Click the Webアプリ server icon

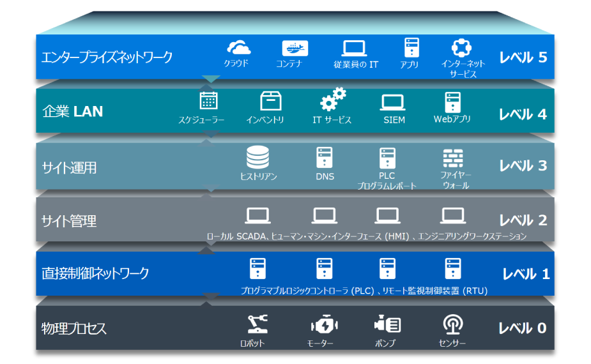(452, 102)
